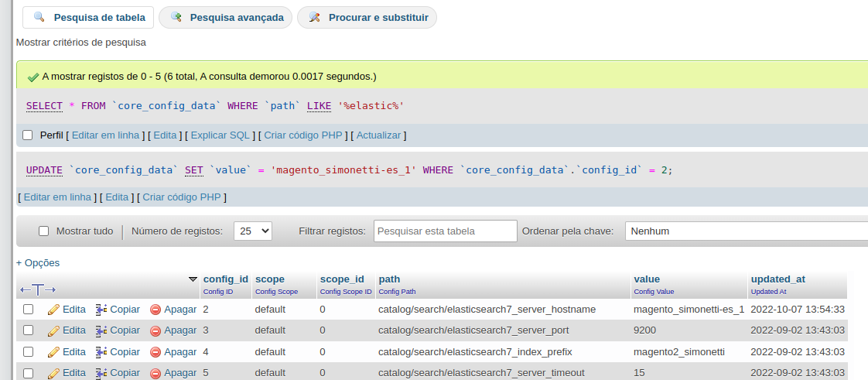Click pencil Edita icon for config_id 5
Image resolution: width=868 pixels, height=380 pixels.
53,373
